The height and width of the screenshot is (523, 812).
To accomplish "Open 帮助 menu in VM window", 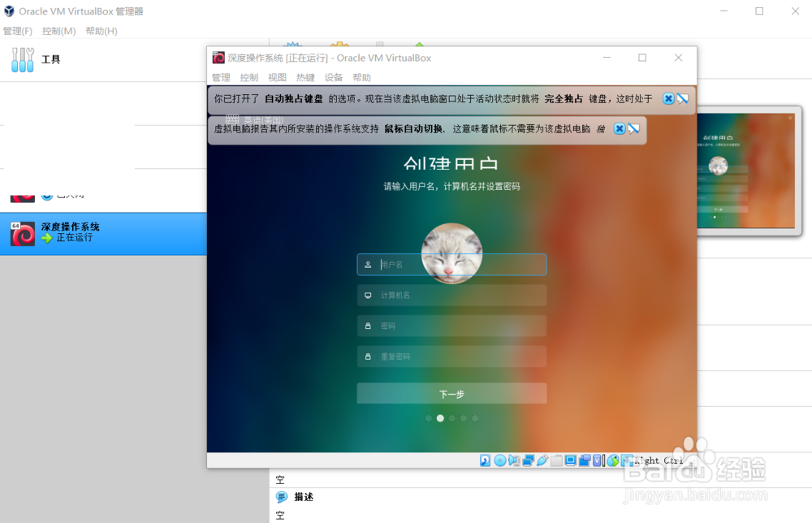I will point(362,78).
